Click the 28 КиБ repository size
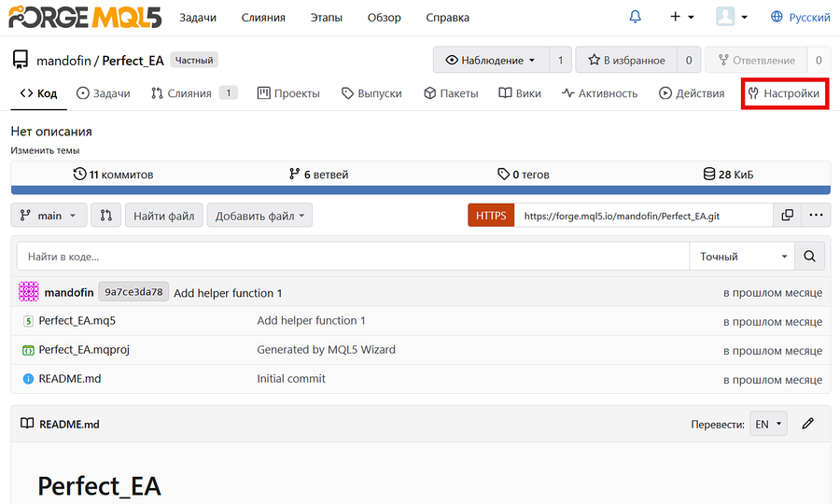Viewport: 840px width, 504px height. 728,175
